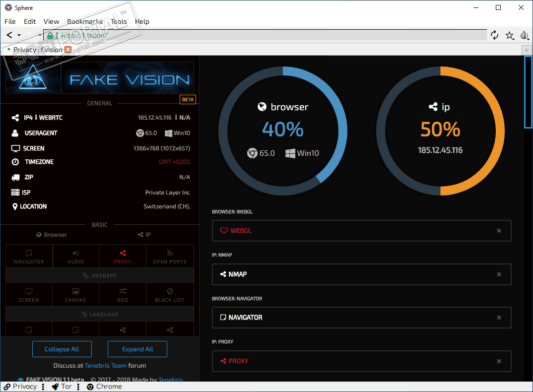Click the ip 50% score gauge

click(440, 131)
